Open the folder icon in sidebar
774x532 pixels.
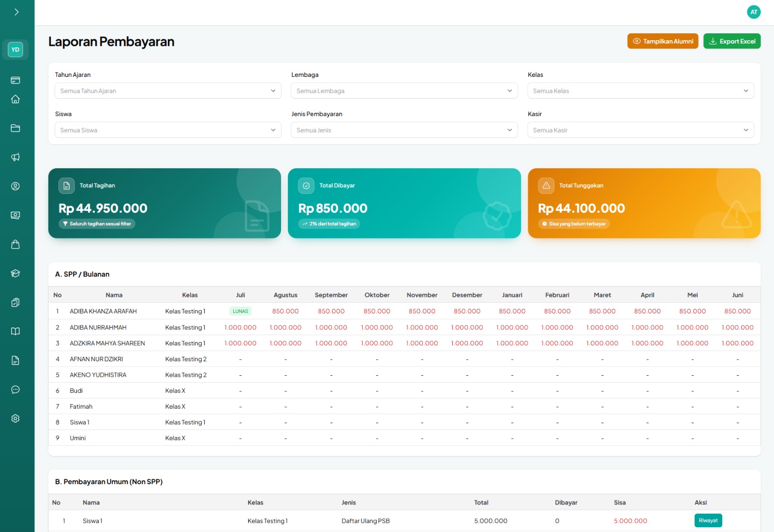point(15,128)
